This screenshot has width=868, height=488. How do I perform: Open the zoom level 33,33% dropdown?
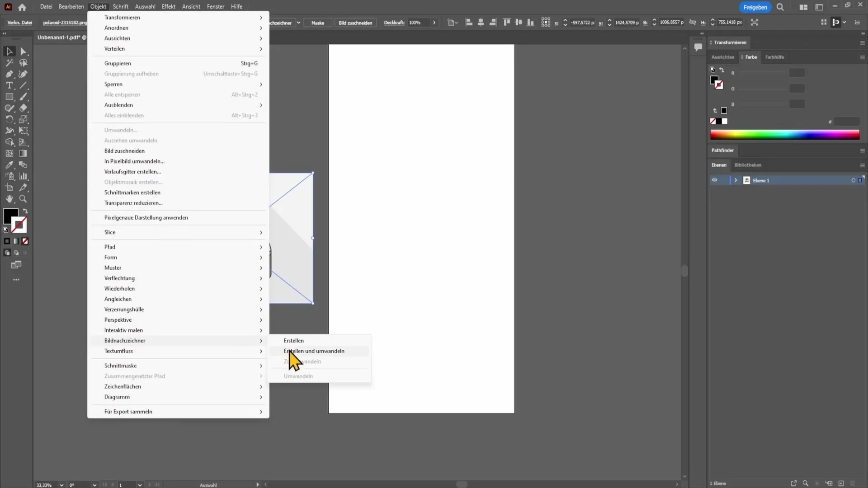pos(61,485)
